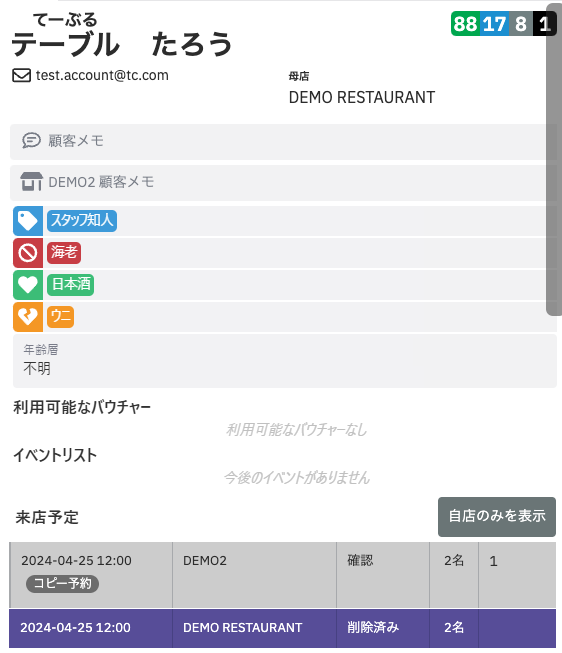Click the envelope email icon
The height and width of the screenshot is (653, 562).
(x=21, y=75)
